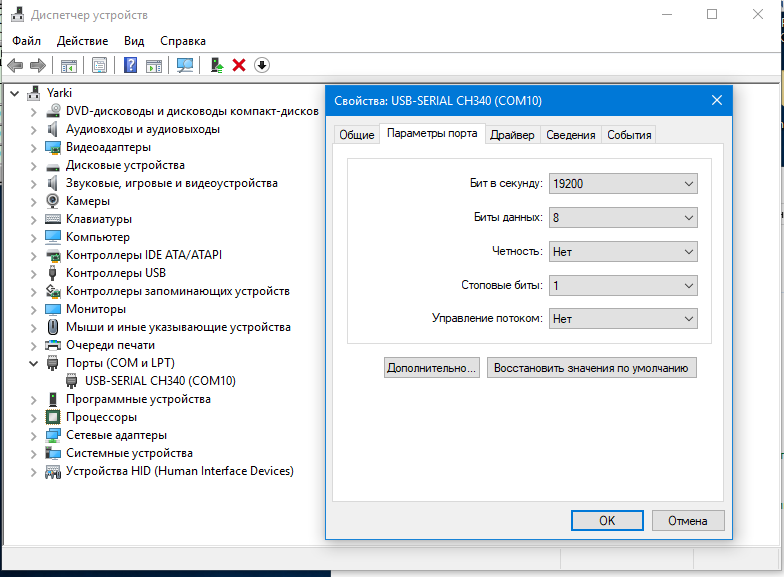Select USB-SERIAL CH340 (COM10) tree item
784x577 pixels.
[160, 381]
